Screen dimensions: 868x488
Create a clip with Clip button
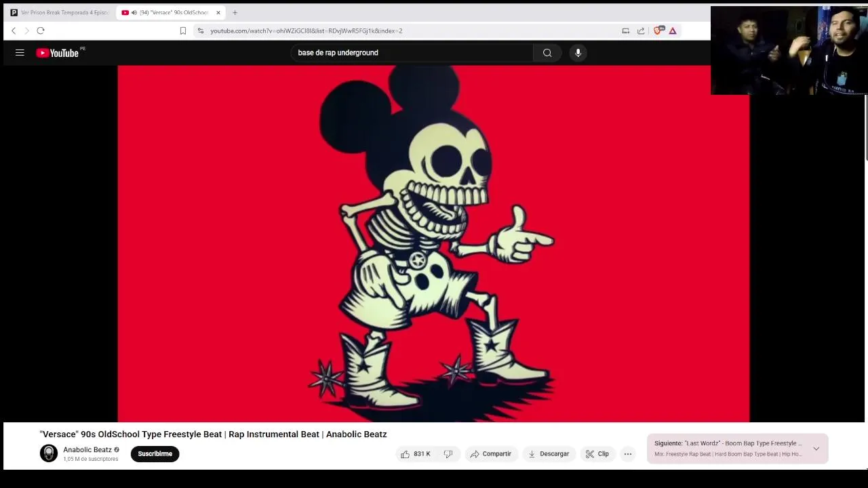(x=597, y=454)
